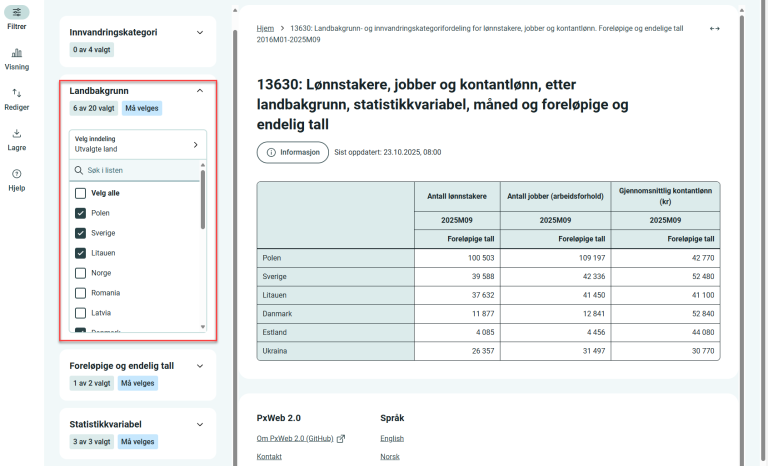Click the Estland table row header
768x466 pixels.
tap(336, 333)
